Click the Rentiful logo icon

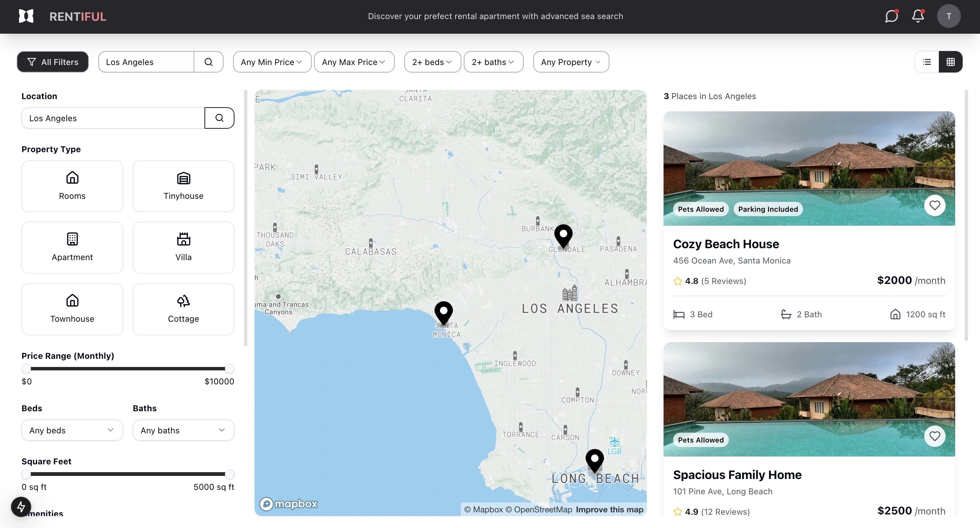26,16
